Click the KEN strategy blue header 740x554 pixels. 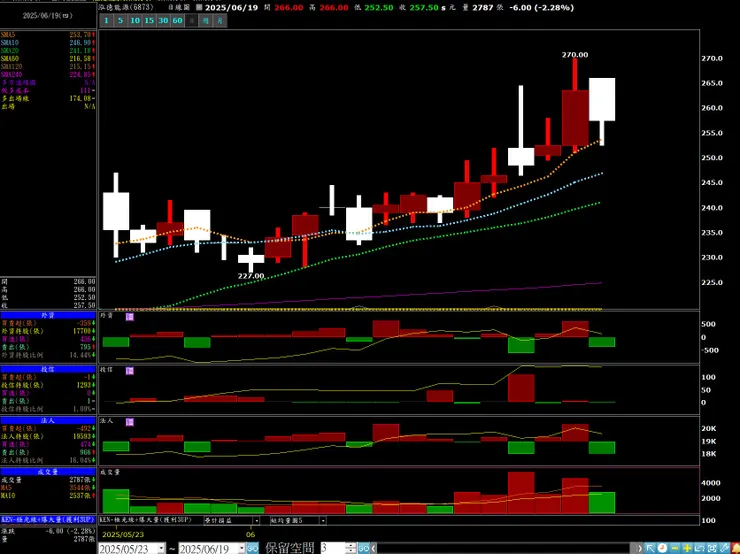pos(48,520)
